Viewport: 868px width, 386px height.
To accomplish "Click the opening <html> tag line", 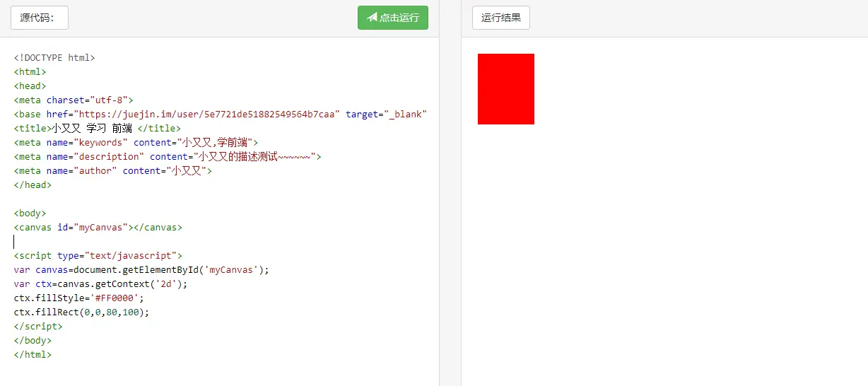I will 30,72.
